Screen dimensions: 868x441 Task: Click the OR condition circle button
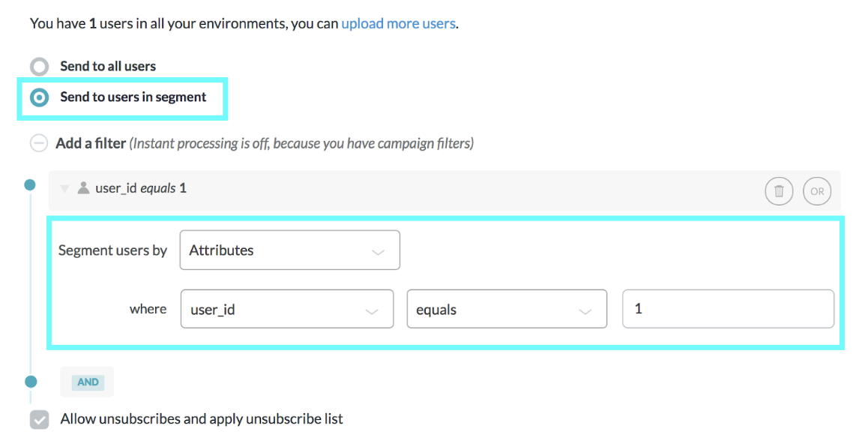click(816, 191)
